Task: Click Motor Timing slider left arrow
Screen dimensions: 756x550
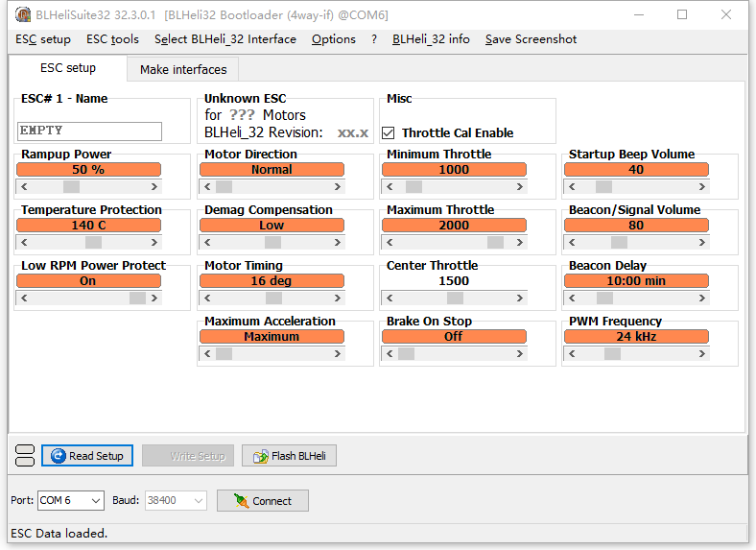Action: click(x=207, y=299)
